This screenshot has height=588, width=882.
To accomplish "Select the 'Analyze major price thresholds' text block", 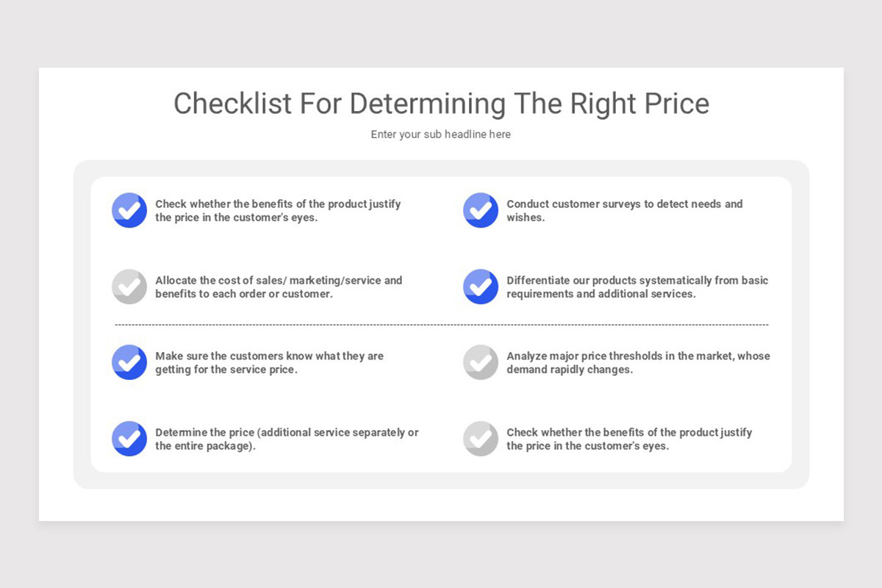I will [x=638, y=363].
